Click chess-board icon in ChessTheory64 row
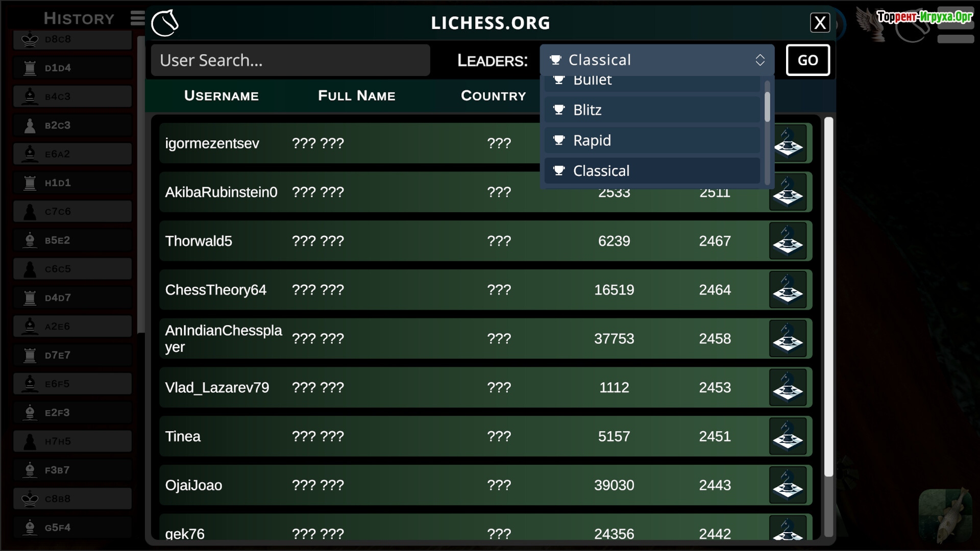Viewport: 980px width, 551px height. pyautogui.click(x=788, y=290)
